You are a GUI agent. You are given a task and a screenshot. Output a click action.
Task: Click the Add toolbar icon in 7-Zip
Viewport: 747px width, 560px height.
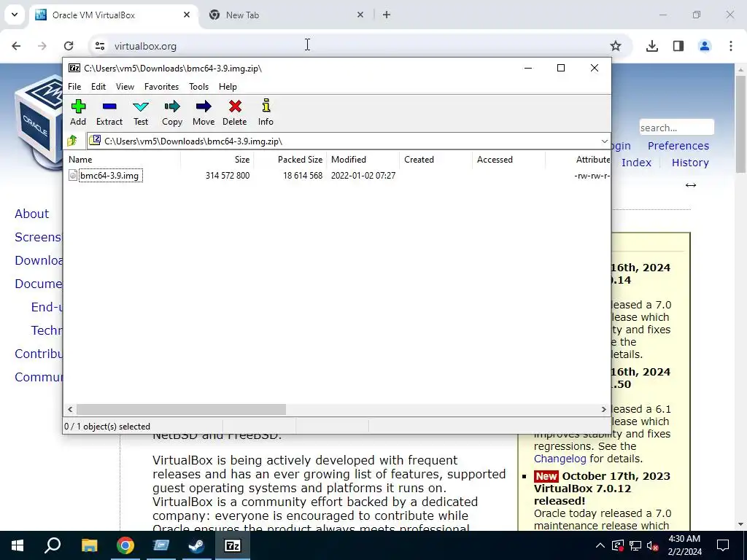click(x=78, y=113)
